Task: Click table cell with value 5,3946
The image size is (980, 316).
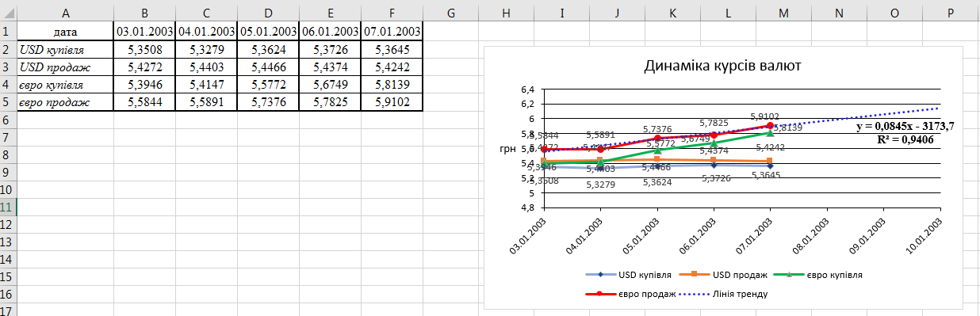Action: click(x=144, y=84)
